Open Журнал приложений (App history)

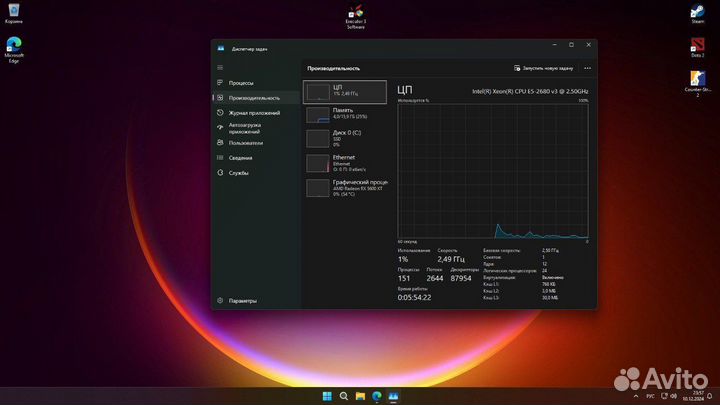coord(254,113)
